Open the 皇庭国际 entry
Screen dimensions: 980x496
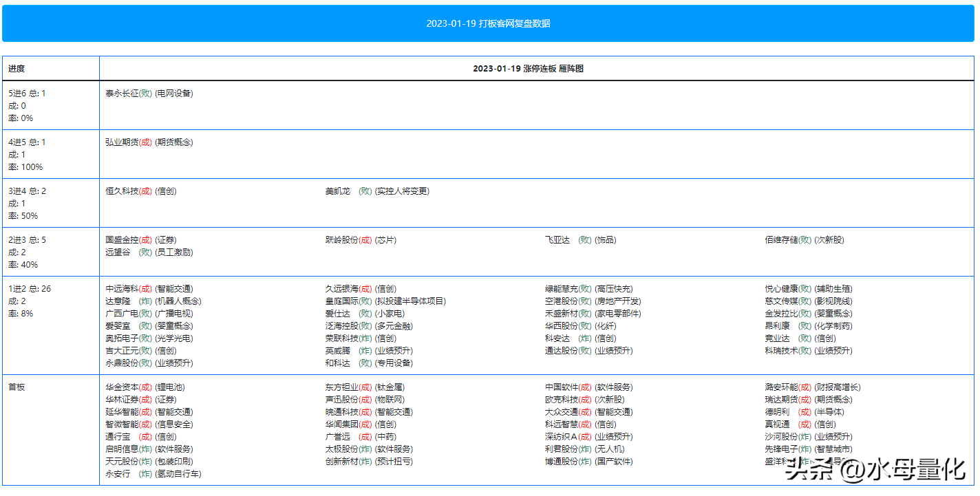click(342, 301)
